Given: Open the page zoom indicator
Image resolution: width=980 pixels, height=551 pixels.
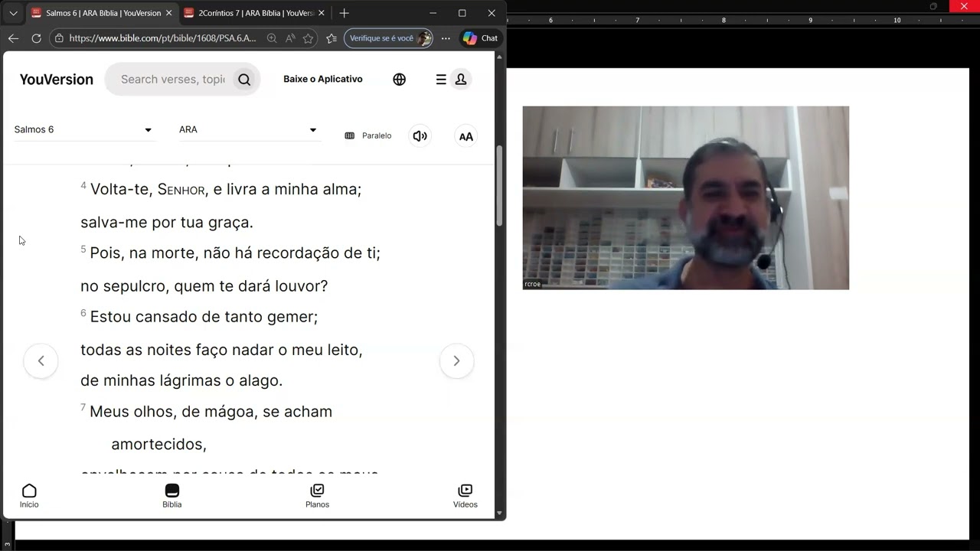Looking at the screenshot, I should click(x=272, y=37).
